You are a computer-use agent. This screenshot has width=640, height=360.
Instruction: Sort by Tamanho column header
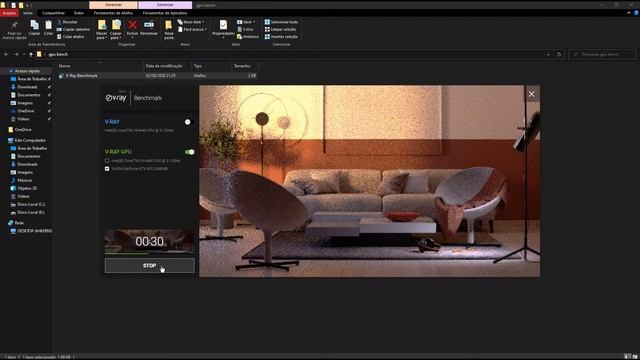[x=242, y=66]
